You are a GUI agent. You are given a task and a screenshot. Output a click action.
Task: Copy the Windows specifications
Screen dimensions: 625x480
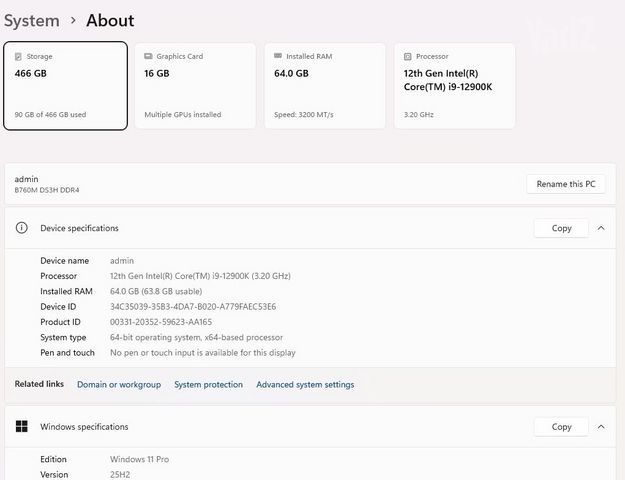click(561, 427)
